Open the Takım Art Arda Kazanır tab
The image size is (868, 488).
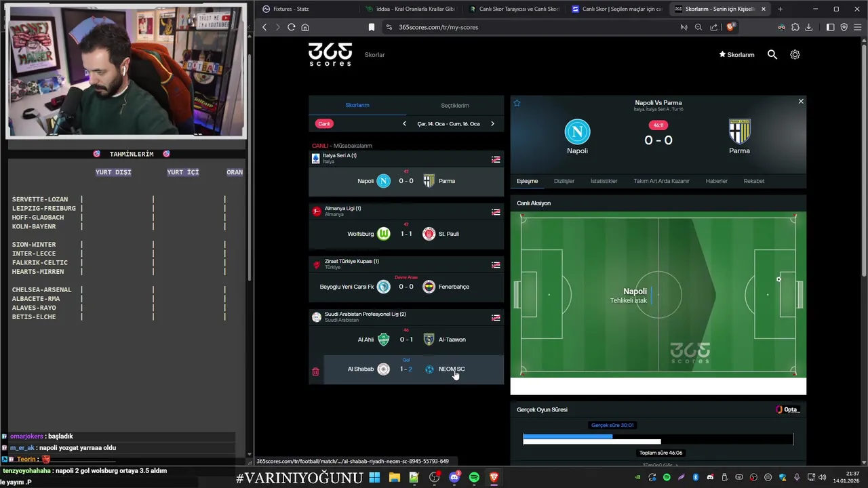(661, 181)
